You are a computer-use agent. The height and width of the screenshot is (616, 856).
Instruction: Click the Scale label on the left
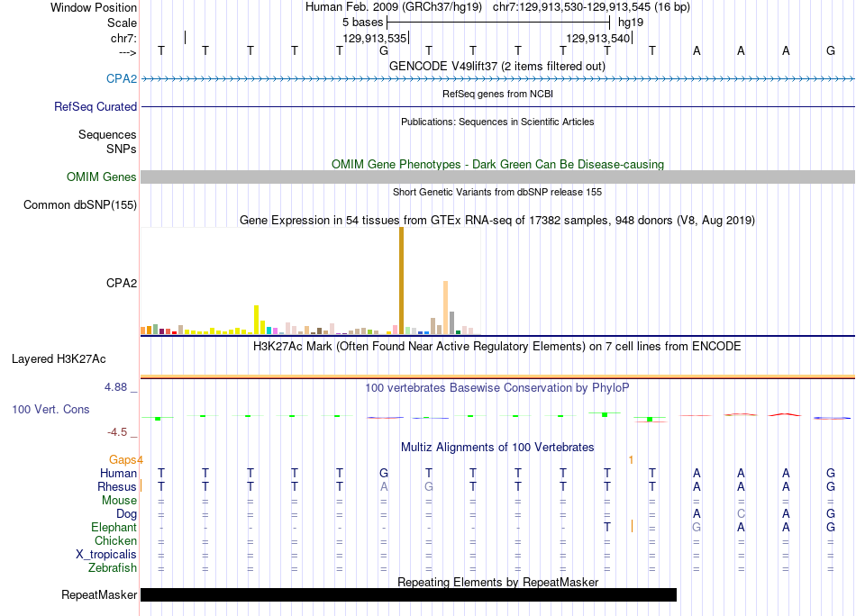[122, 23]
